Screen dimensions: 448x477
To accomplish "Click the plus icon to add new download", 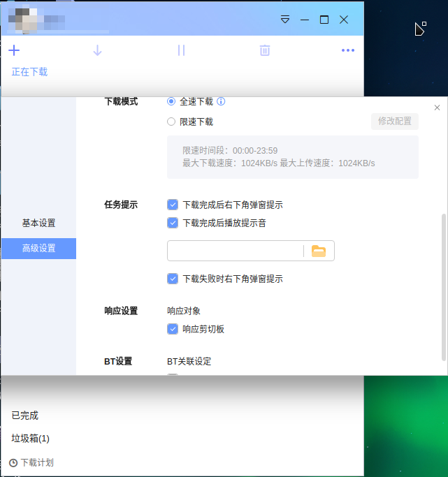I will coord(14,50).
